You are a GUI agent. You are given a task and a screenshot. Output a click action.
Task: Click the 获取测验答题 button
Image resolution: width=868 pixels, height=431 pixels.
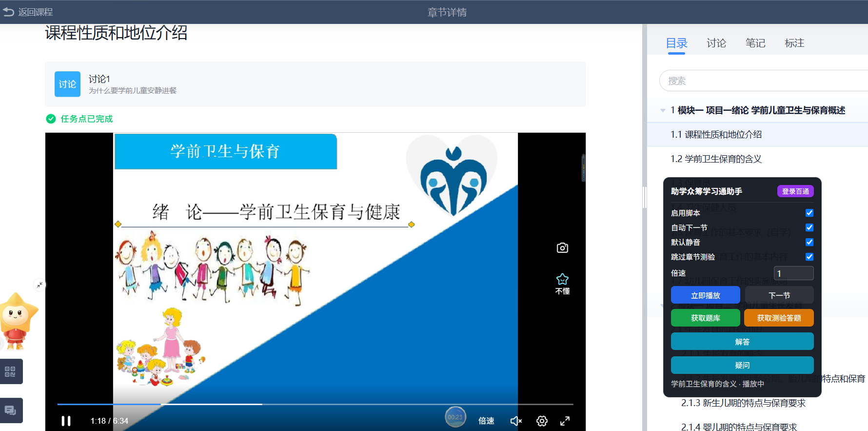point(779,318)
